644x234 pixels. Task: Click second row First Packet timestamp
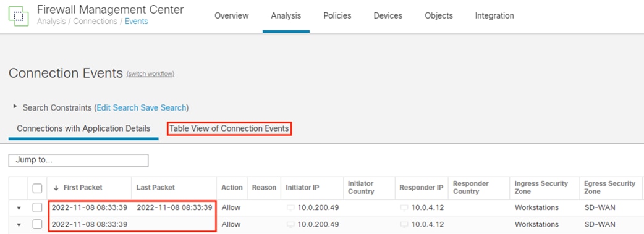(x=90, y=224)
